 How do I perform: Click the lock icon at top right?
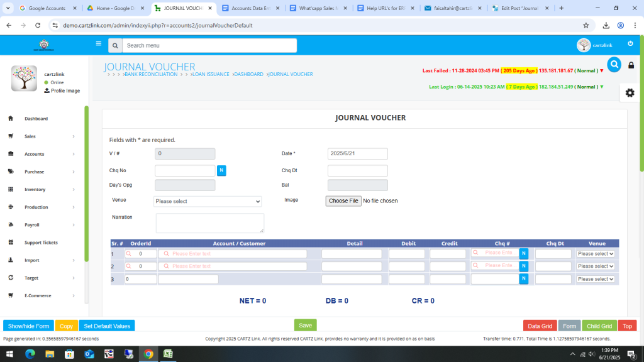pos(631,65)
